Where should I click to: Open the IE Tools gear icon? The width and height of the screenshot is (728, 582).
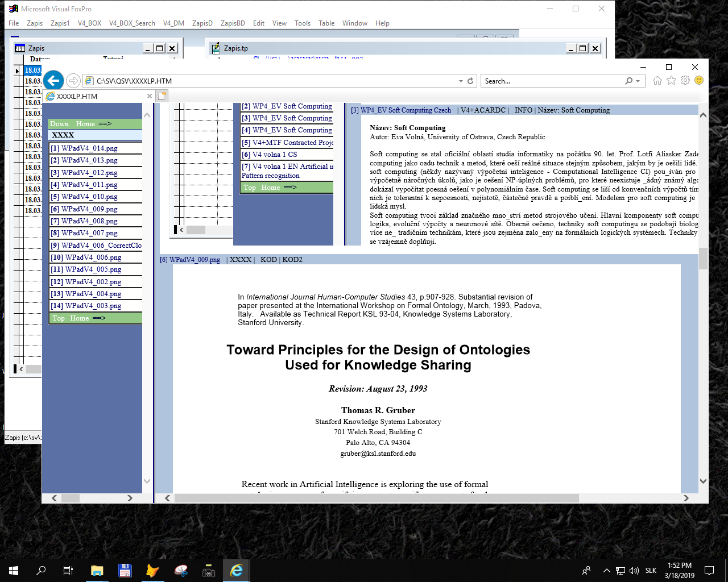pos(685,81)
